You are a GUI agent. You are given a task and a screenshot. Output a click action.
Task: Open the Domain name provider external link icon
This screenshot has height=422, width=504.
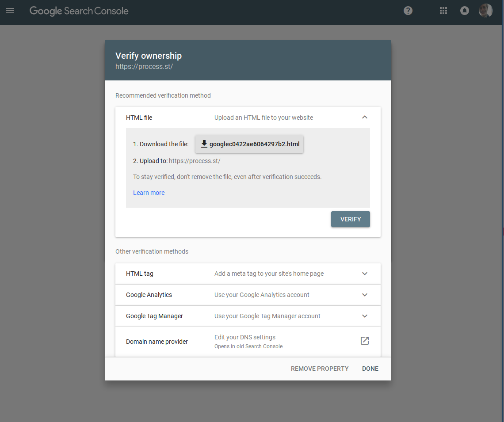point(364,341)
